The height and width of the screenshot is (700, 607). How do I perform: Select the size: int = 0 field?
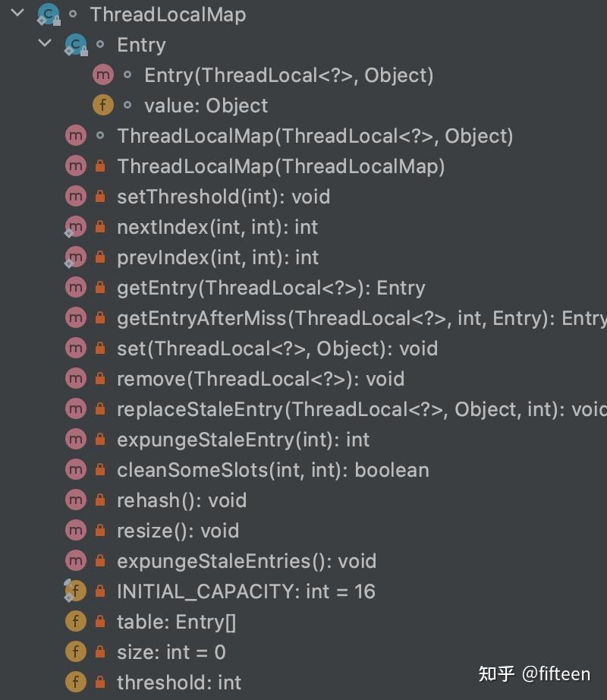click(171, 651)
